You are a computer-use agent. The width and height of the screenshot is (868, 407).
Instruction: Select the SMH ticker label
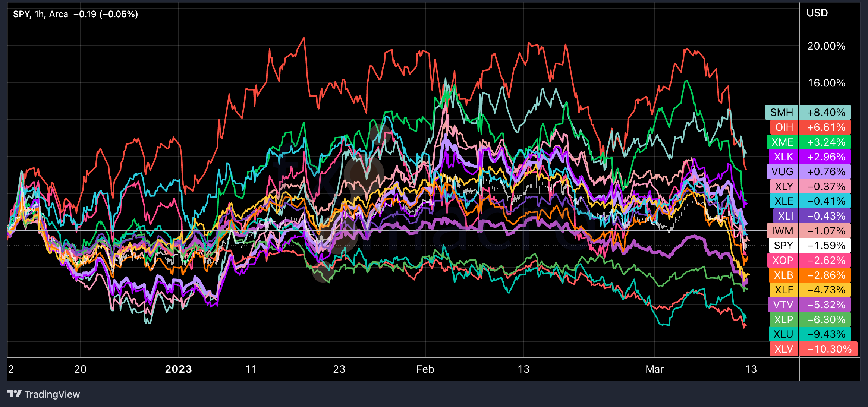point(782,112)
